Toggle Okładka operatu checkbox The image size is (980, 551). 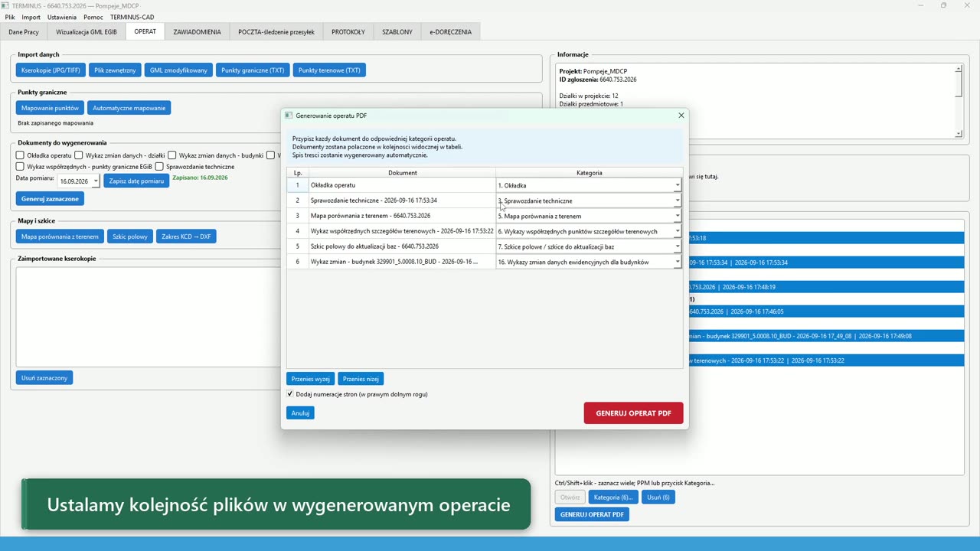[x=20, y=155]
